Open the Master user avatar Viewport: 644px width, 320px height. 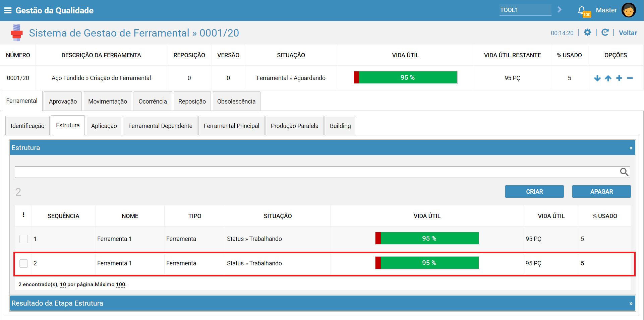629,10
